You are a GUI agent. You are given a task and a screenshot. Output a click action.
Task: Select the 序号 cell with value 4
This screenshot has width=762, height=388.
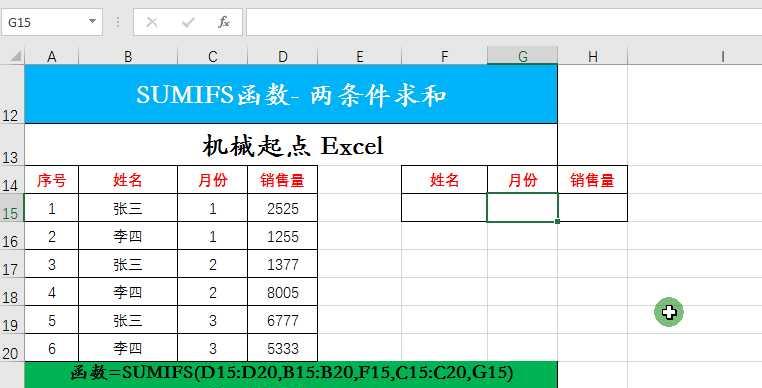pyautogui.click(x=51, y=292)
